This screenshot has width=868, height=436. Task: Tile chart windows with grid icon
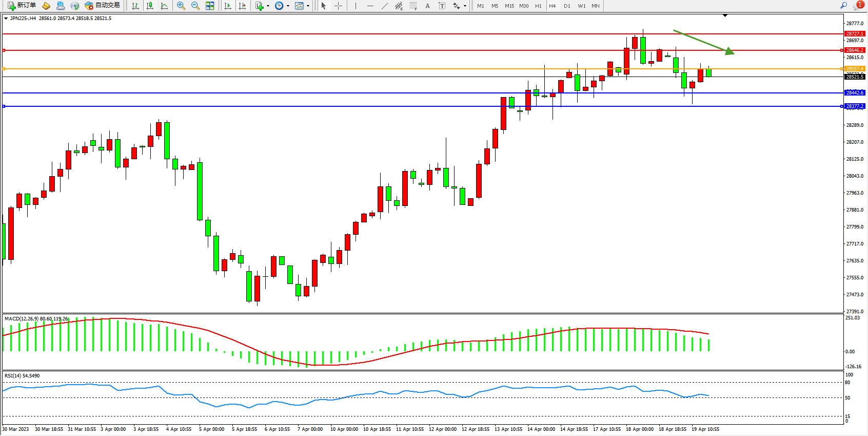210,6
